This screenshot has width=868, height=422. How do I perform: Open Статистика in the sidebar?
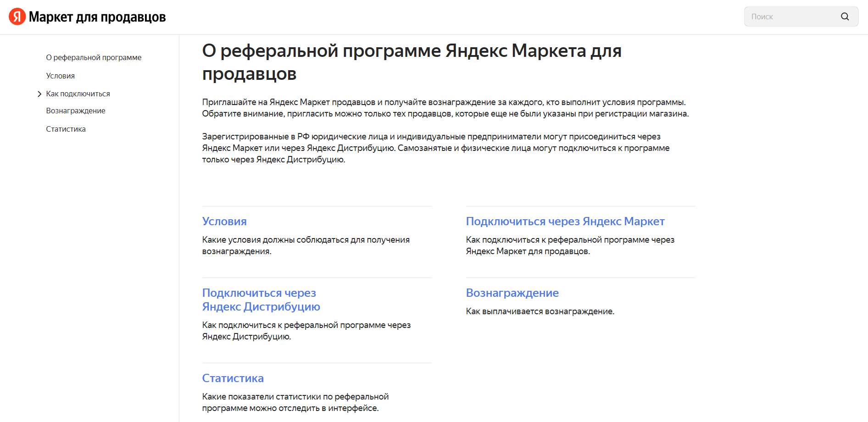66,129
